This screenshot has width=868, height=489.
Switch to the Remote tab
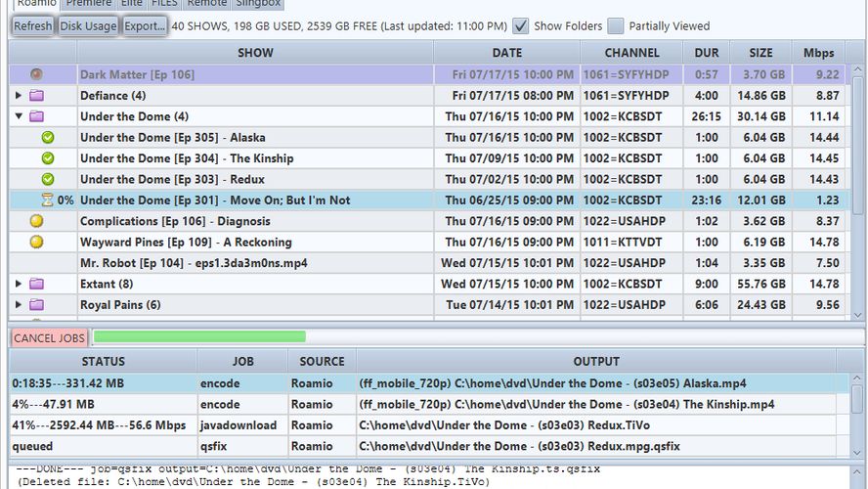[207, 4]
